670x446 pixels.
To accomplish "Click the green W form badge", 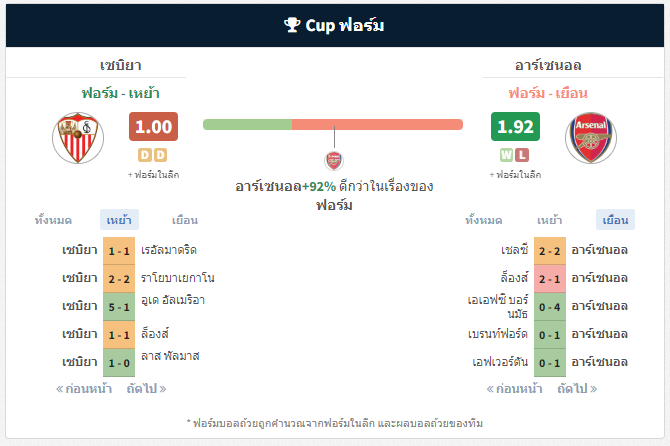I will (506, 155).
